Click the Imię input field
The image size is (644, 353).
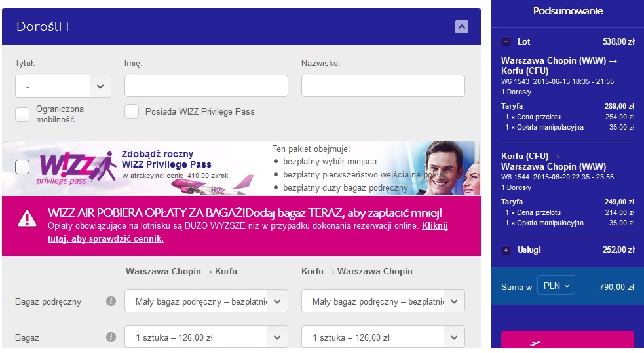click(x=206, y=86)
